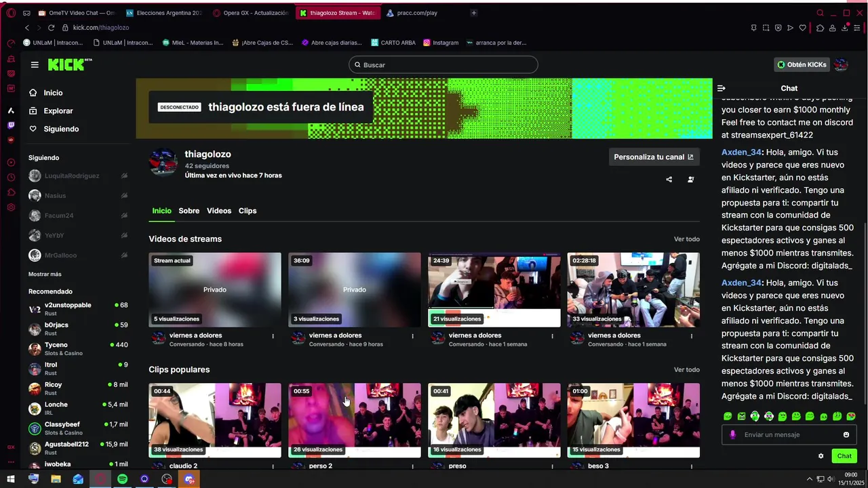This screenshot has width=868, height=488.
Task: Open Siguiendo in Kick sidebar
Action: click(x=61, y=129)
